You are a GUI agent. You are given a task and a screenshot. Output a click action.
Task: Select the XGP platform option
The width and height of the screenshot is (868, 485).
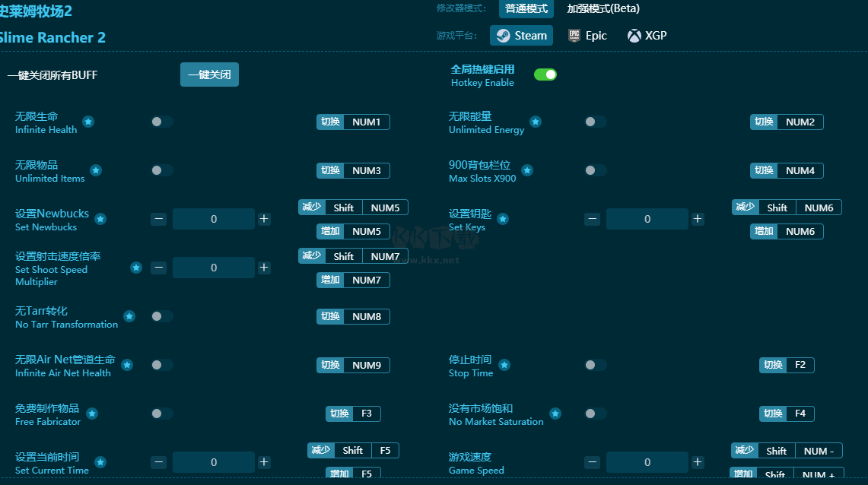[x=647, y=36]
